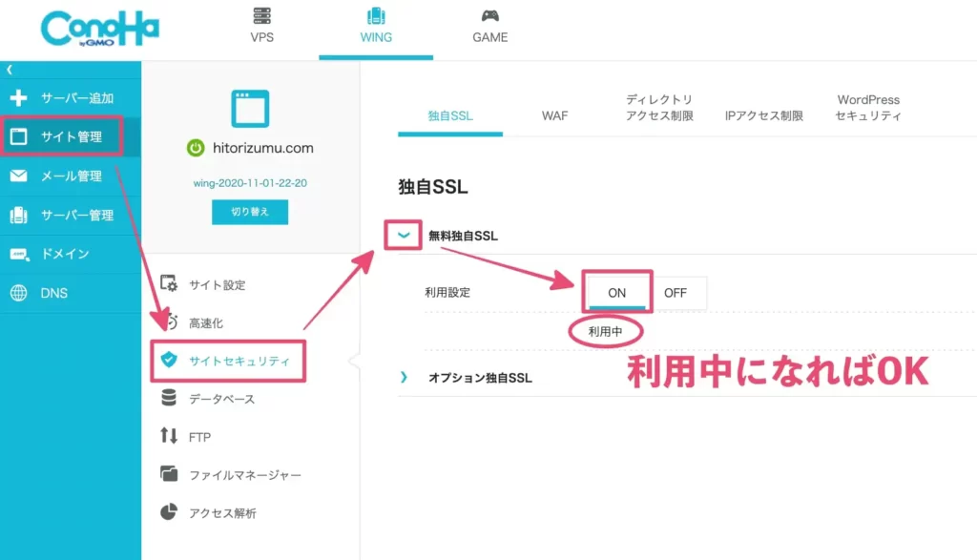977x560 pixels.
Task: Click the 独自SSL page heading
Action: [433, 187]
